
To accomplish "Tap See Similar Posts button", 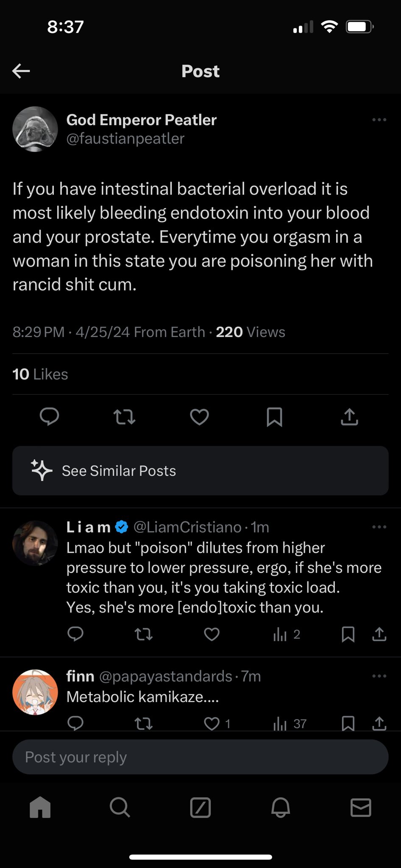I will coord(200,470).
